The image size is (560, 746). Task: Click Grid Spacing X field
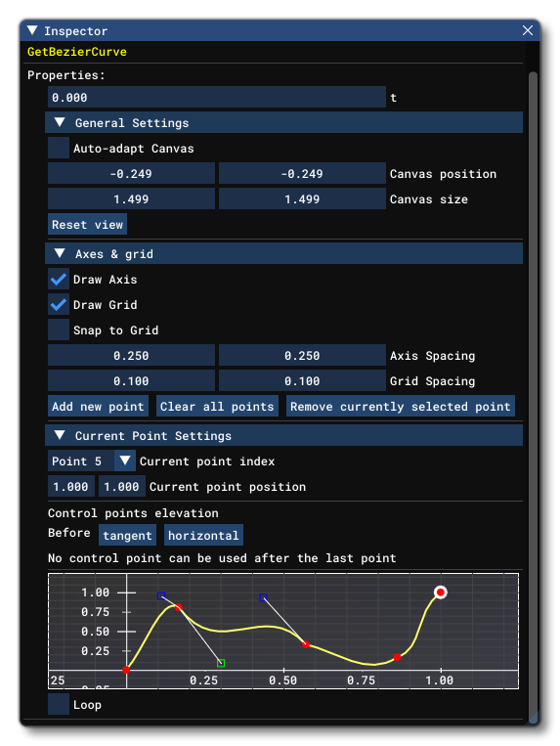[x=131, y=381]
